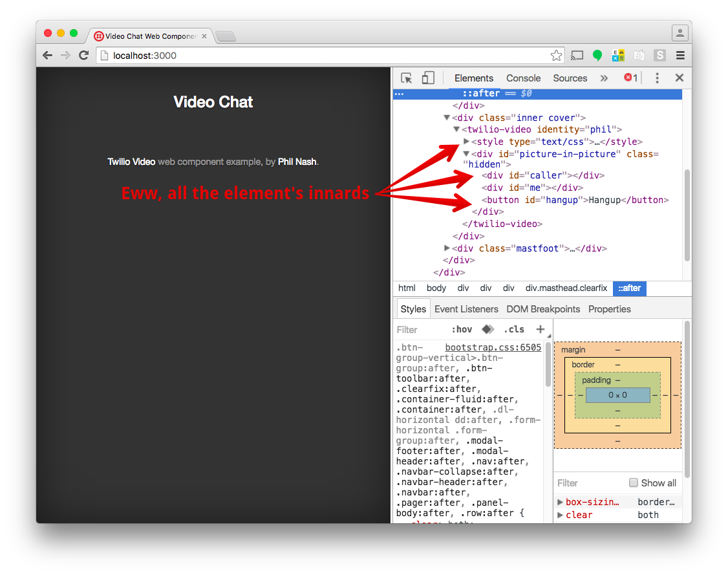Switch to the Elements tab
The image size is (728, 575).
(x=473, y=78)
